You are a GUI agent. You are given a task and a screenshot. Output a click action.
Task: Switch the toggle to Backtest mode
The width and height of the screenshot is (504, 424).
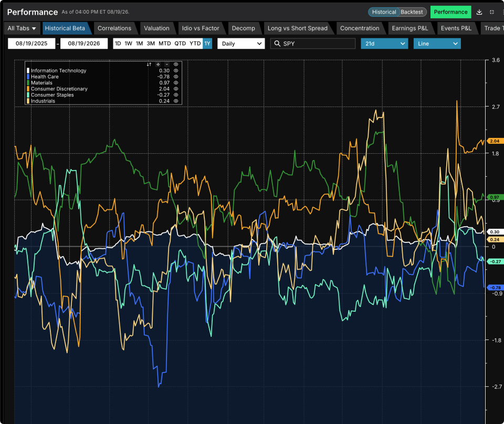[412, 12]
